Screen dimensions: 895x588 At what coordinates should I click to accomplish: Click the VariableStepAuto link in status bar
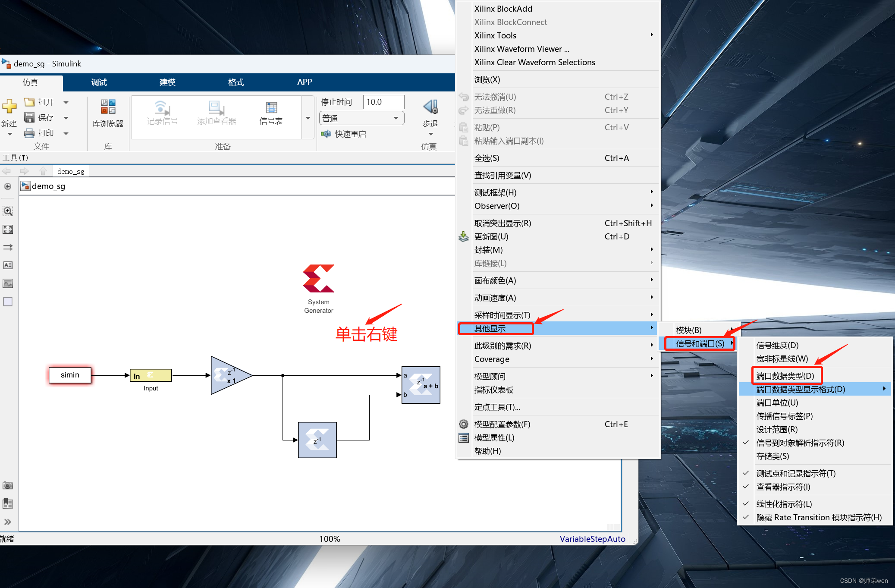[x=592, y=539]
